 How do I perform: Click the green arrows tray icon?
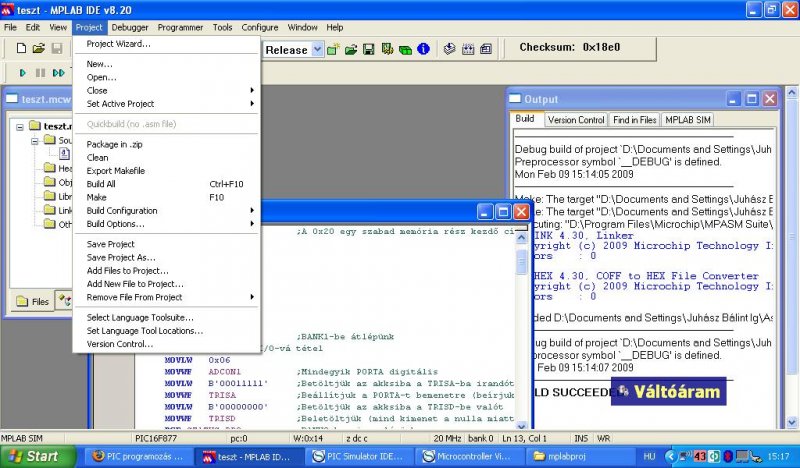tap(714, 456)
